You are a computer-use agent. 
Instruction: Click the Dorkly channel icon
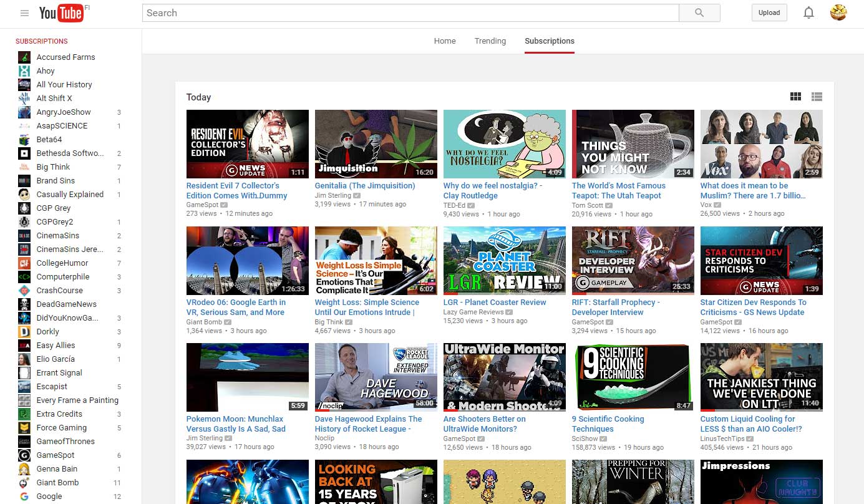click(24, 331)
